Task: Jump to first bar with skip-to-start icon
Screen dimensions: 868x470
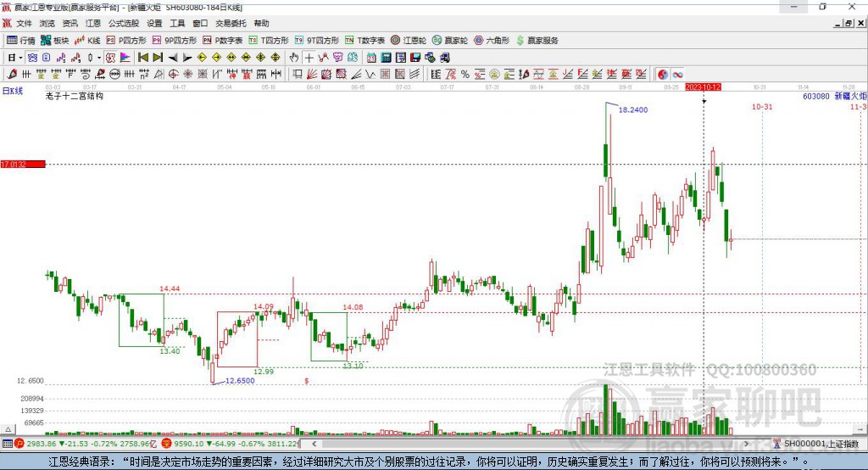Action: tap(142, 58)
